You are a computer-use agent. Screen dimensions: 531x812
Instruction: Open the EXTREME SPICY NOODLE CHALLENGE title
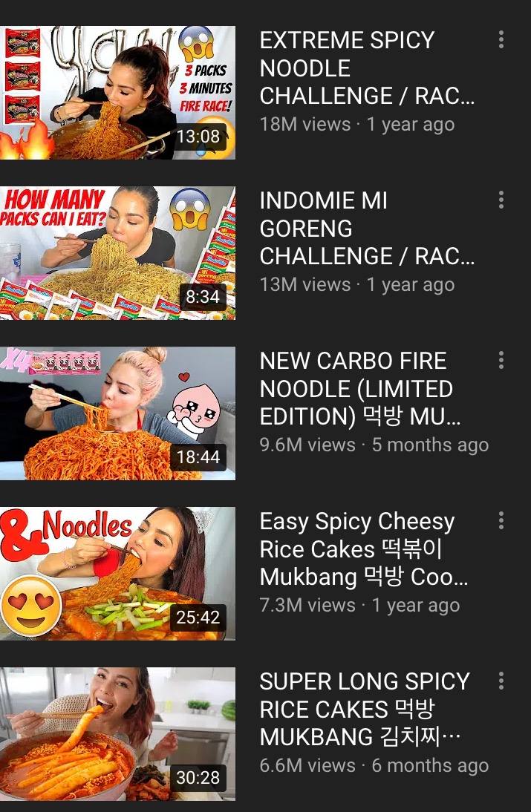coord(367,68)
